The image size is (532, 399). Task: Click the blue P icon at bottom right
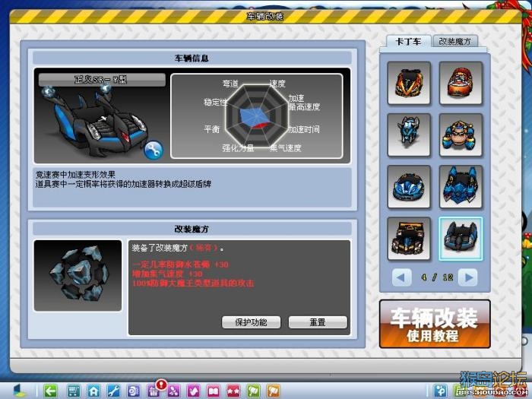point(440,391)
